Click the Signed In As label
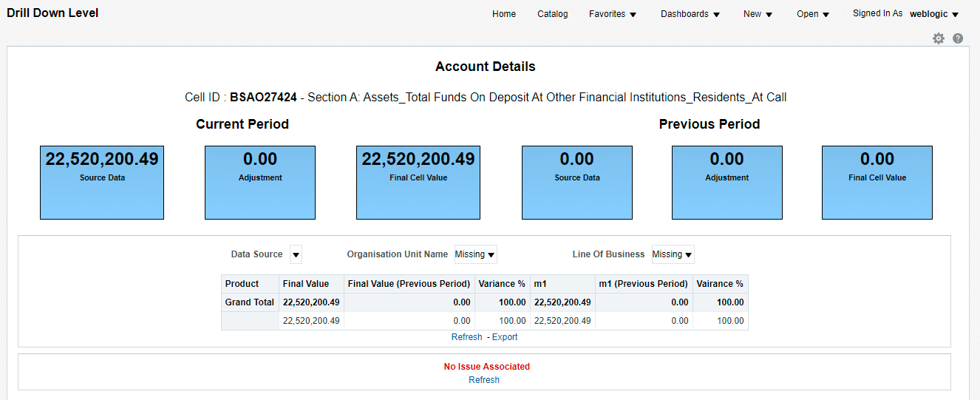 click(x=877, y=13)
